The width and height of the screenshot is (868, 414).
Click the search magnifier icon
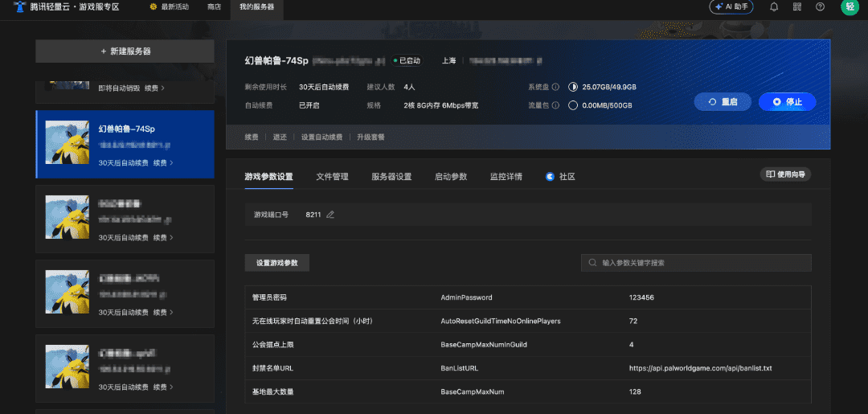click(593, 263)
